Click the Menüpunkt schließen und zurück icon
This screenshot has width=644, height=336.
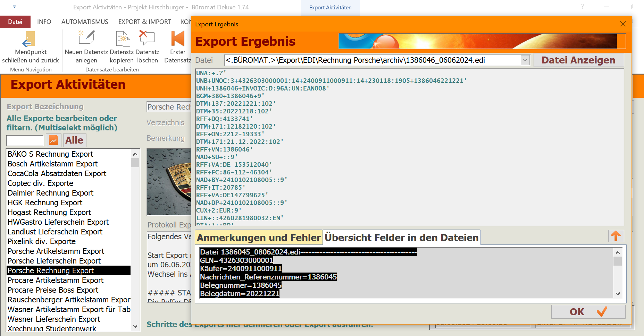point(30,39)
